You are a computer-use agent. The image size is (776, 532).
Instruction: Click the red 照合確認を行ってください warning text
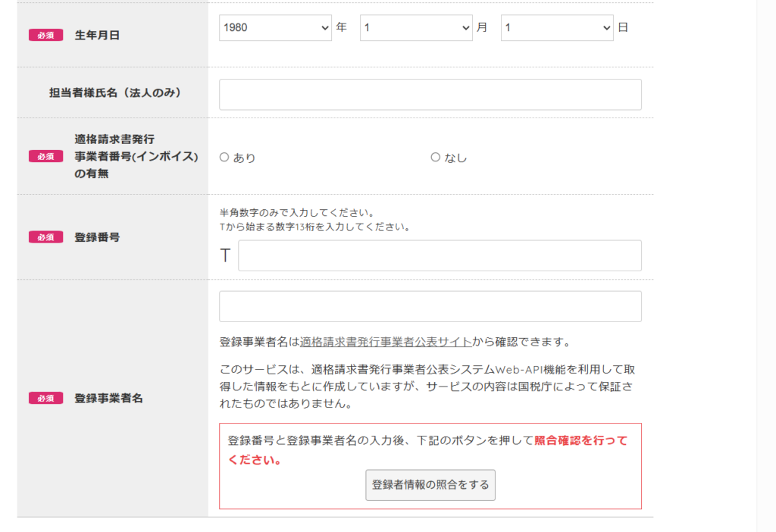click(580, 441)
